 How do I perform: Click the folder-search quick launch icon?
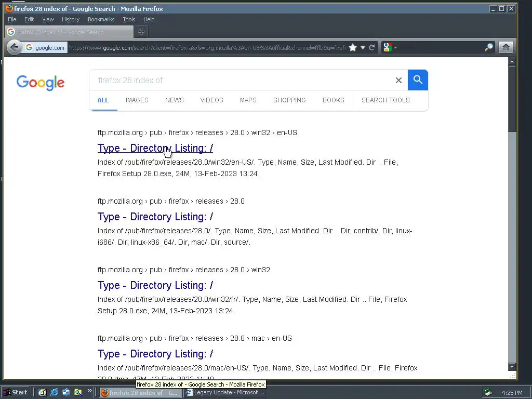click(x=78, y=392)
